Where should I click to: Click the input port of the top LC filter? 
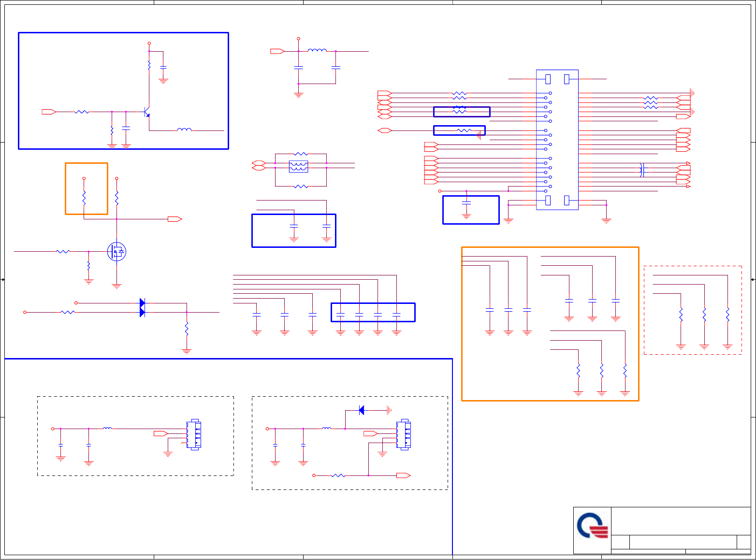pyautogui.click(x=277, y=51)
